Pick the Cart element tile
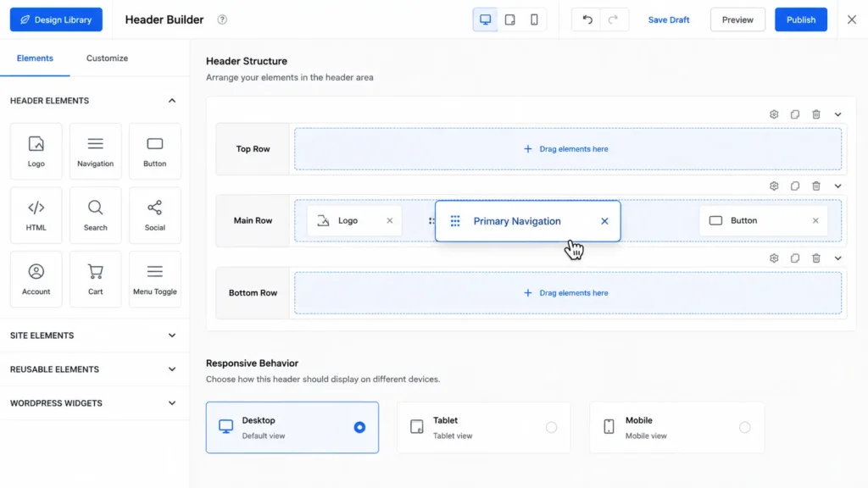Screen dimensions: 868x488 [95, 279]
